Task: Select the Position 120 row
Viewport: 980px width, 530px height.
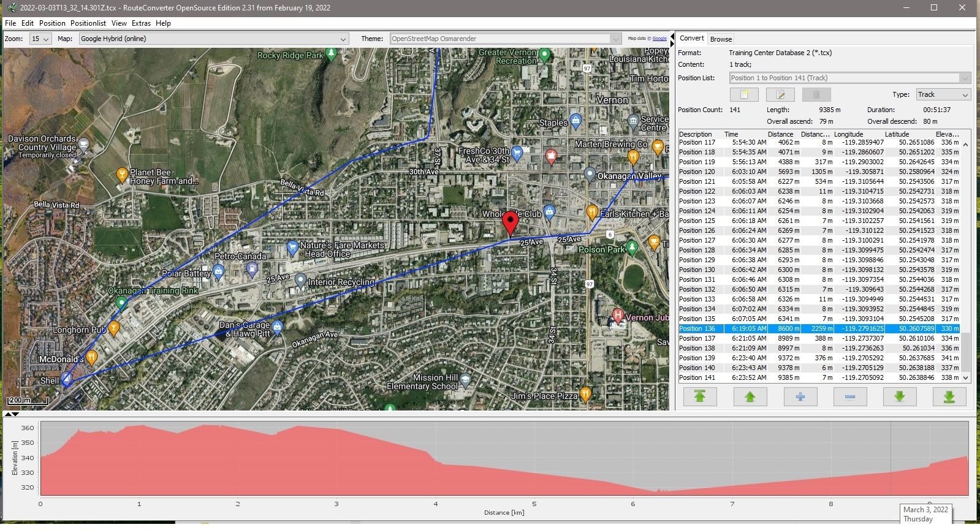Action: (819, 172)
